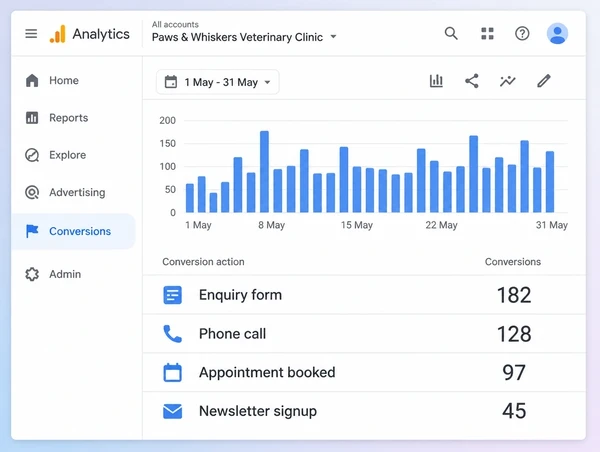The width and height of the screenshot is (600, 452).
Task: Open the Phone call conversion row
Action: point(364,334)
